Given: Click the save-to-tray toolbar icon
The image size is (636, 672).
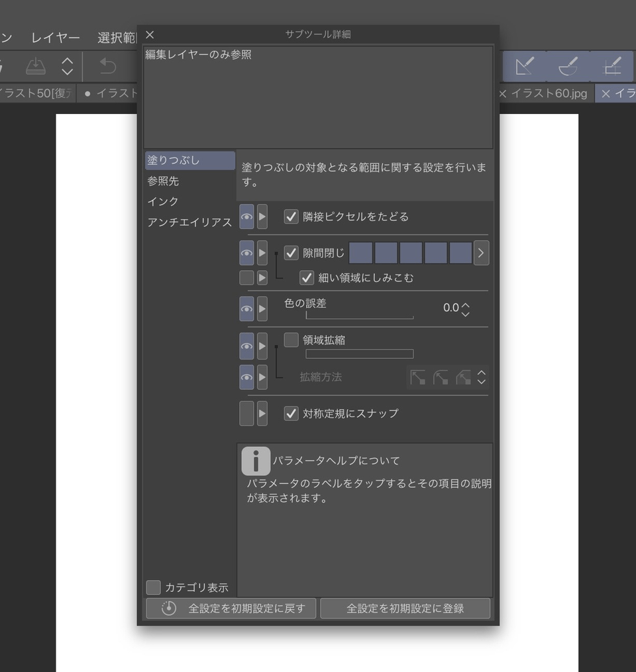Looking at the screenshot, I should coord(36,66).
